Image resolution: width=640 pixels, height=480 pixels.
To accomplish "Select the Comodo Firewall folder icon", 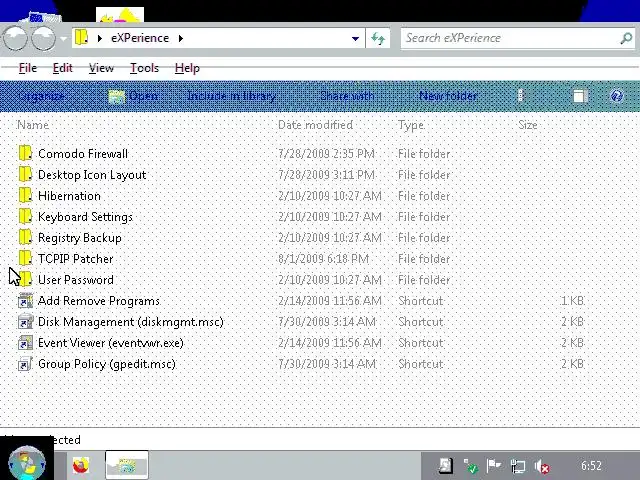I will pyautogui.click(x=25, y=153).
